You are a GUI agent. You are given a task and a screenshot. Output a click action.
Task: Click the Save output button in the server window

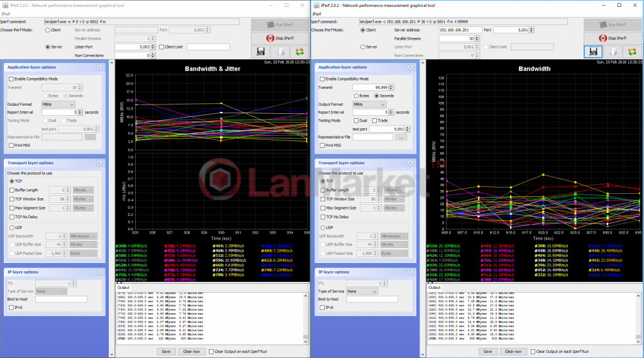[166, 351]
